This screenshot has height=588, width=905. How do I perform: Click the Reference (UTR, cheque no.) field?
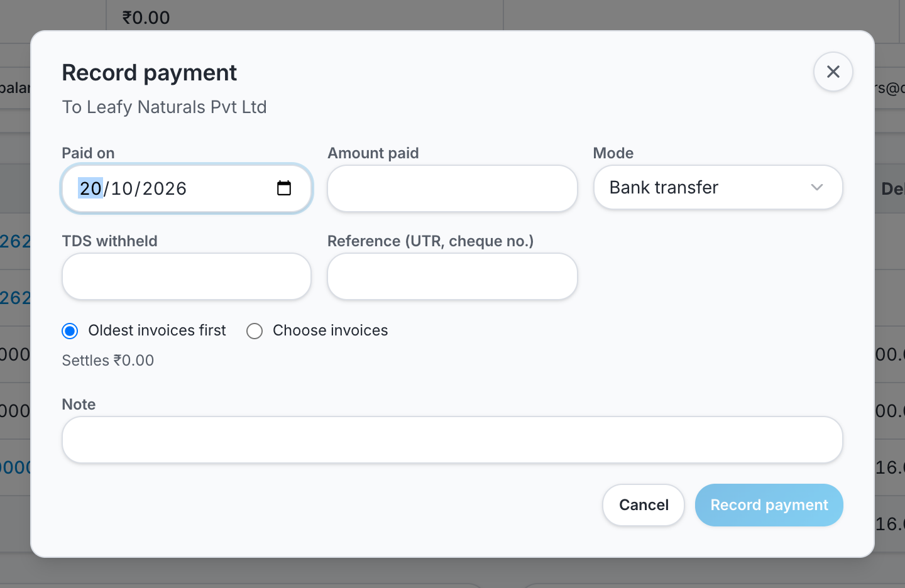pyautogui.click(x=452, y=276)
